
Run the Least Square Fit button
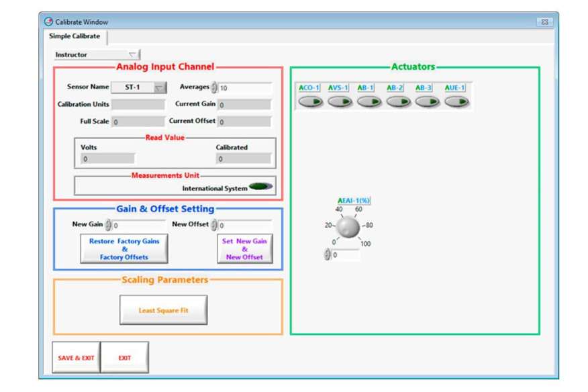163,310
